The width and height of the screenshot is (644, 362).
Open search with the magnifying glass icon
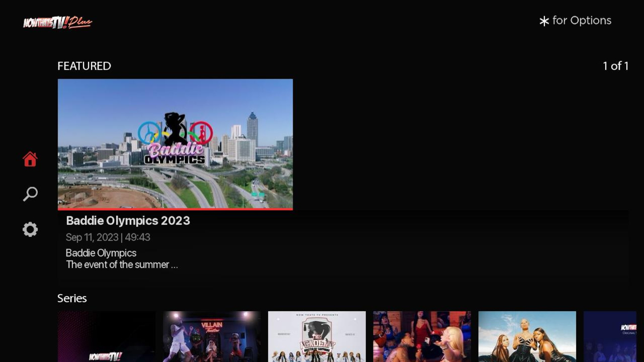(x=30, y=194)
